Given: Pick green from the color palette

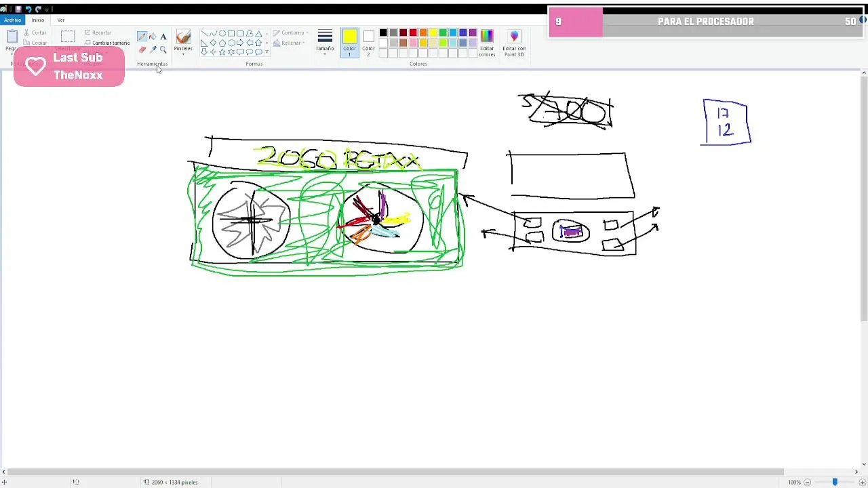Looking at the screenshot, I should (x=443, y=33).
